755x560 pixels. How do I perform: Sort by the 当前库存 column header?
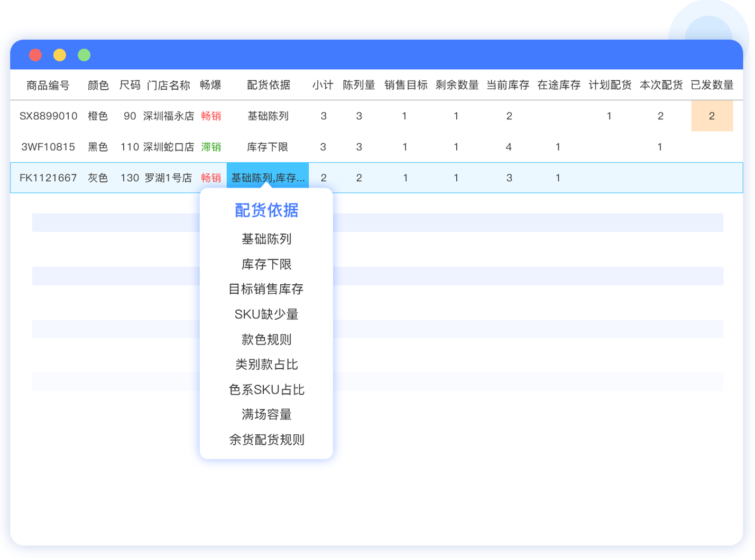click(508, 85)
